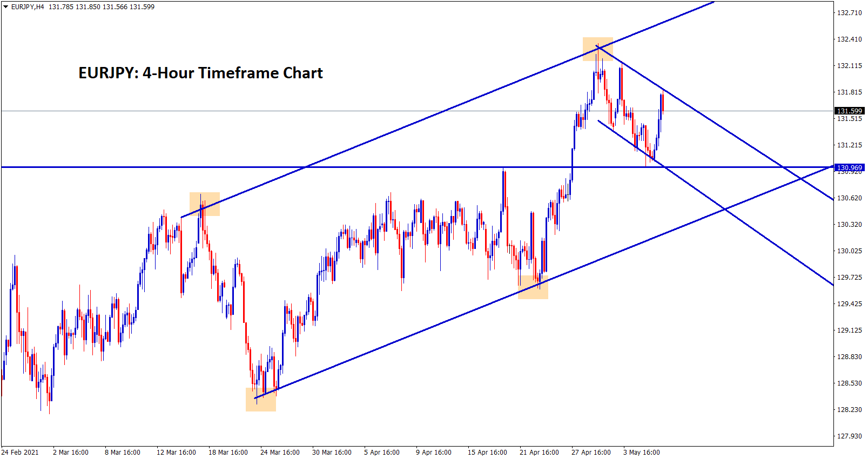Select the 129.725 price scale value
The height and width of the screenshot is (459, 868).
(850, 277)
